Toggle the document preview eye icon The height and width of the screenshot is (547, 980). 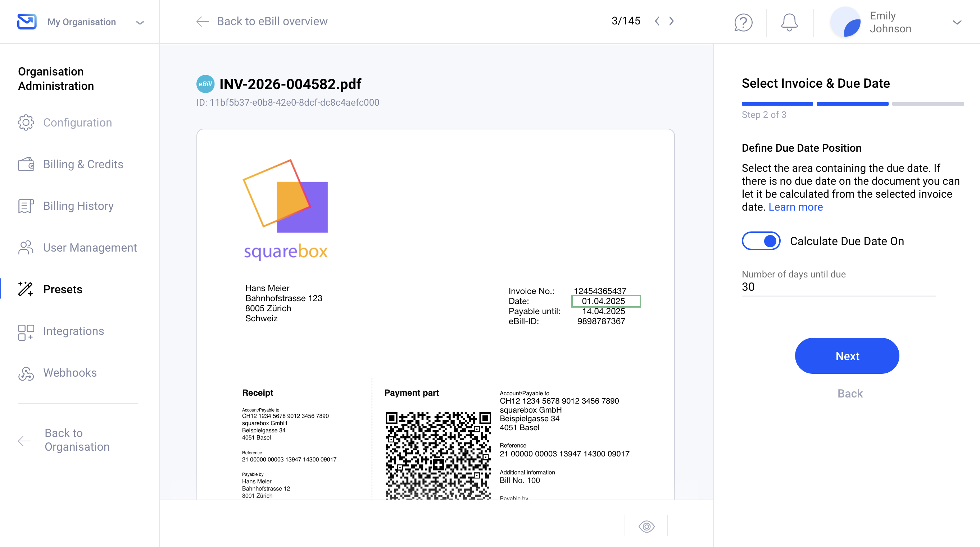click(646, 526)
